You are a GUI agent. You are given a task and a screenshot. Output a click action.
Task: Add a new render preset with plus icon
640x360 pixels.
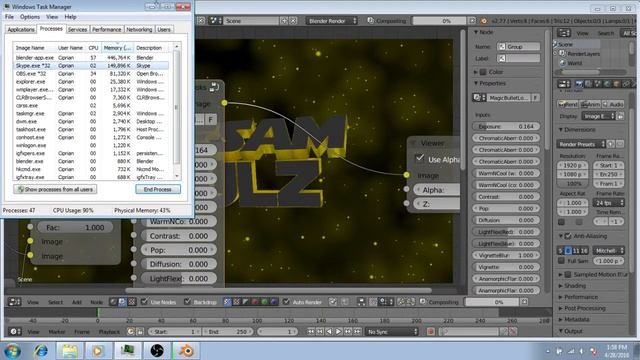pos(611,144)
